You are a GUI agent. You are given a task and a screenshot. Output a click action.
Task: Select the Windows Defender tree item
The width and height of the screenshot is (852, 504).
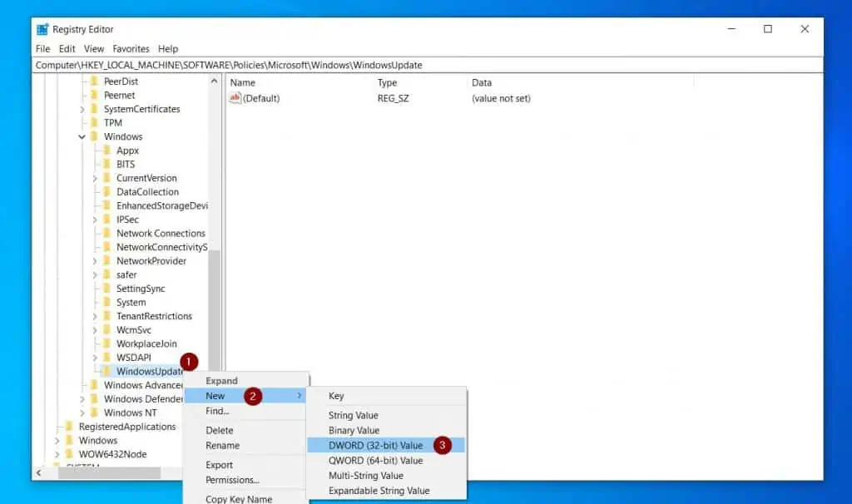[x=143, y=398]
